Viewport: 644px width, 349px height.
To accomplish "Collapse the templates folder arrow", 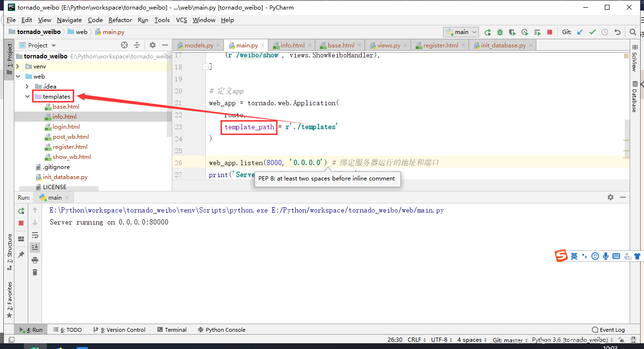I will click(27, 97).
